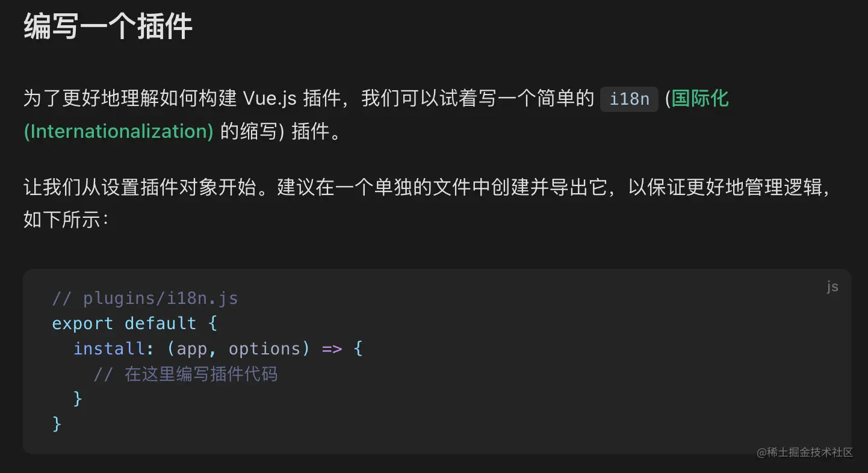Click the js language label in code block
The image size is (868, 473).
(832, 286)
